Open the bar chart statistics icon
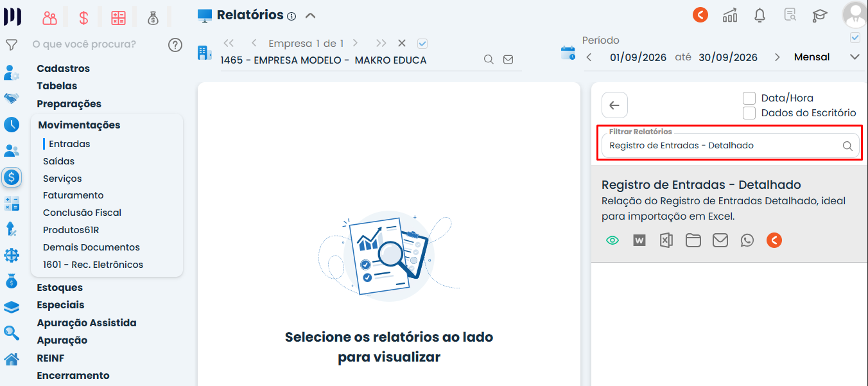This screenshot has width=868, height=386. [730, 15]
